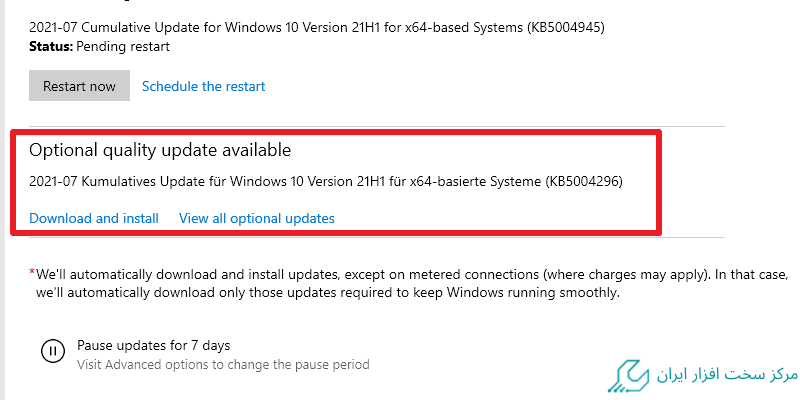Viewport: 800px width, 400px height.
Task: Click the Visit Advanced options subtitle text
Action: pos(223,364)
